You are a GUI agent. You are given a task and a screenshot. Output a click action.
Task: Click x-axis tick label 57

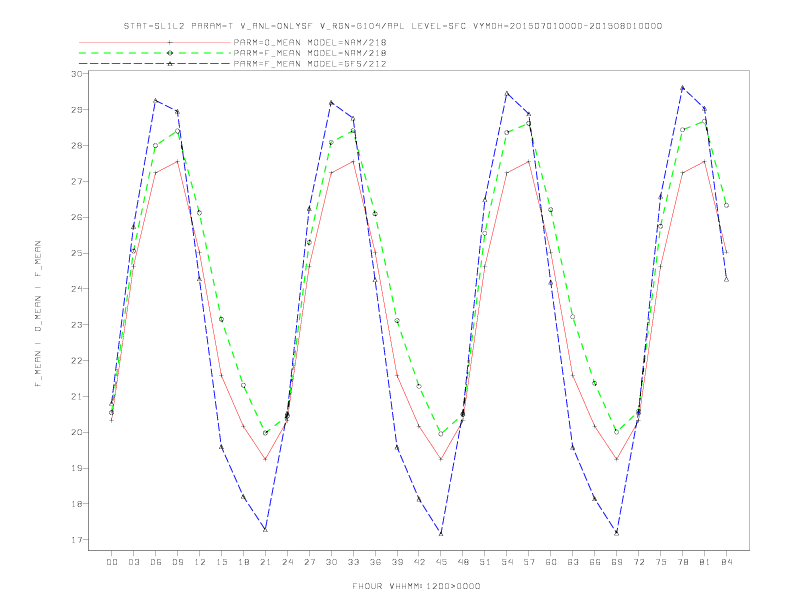coord(529,562)
